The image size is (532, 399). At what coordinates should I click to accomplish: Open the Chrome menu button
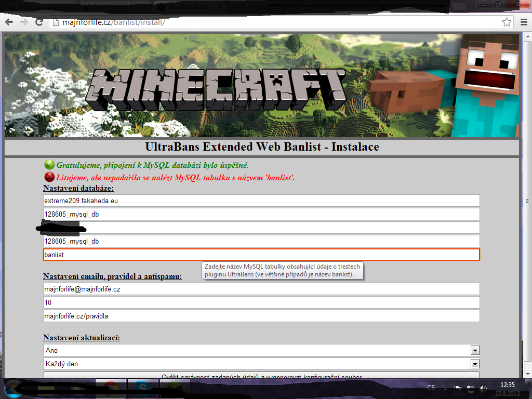click(x=524, y=22)
